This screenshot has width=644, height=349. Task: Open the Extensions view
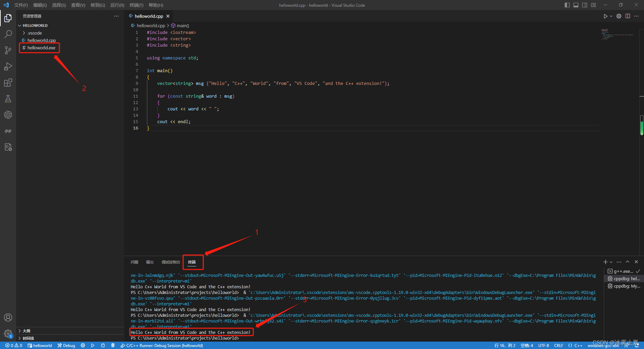[8, 83]
